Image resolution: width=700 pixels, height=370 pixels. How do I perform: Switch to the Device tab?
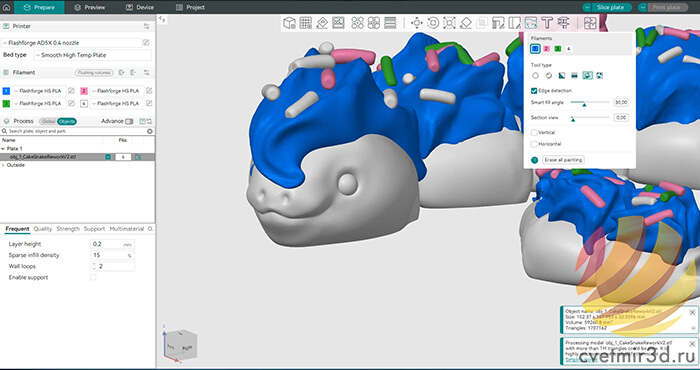click(x=140, y=7)
